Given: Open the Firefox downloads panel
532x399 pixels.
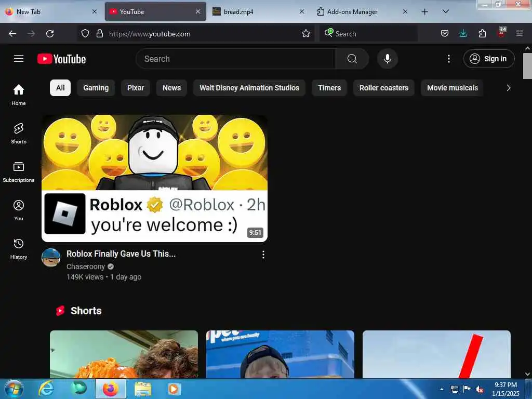Looking at the screenshot, I should pos(463,33).
